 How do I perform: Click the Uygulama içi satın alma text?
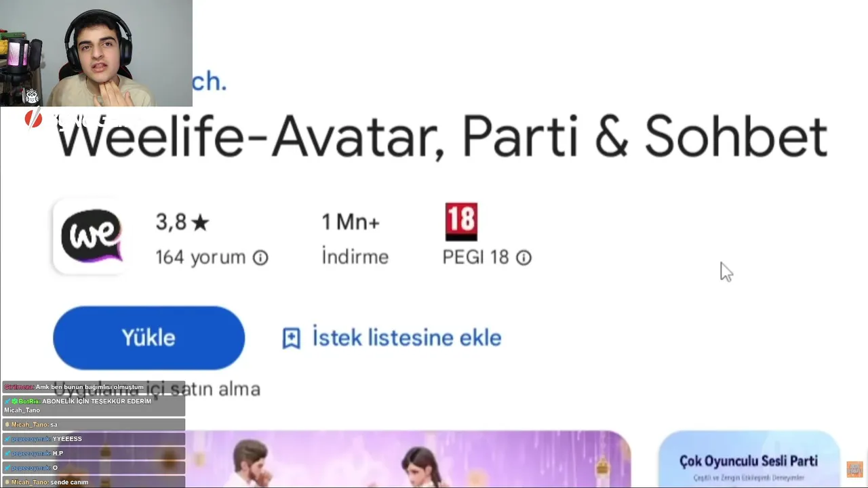tap(157, 388)
